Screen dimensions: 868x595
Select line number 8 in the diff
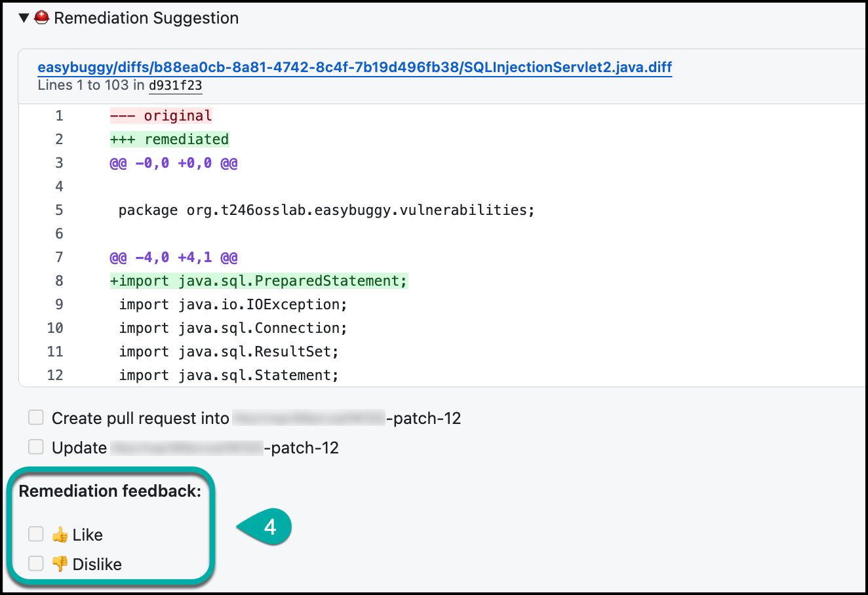[59, 281]
